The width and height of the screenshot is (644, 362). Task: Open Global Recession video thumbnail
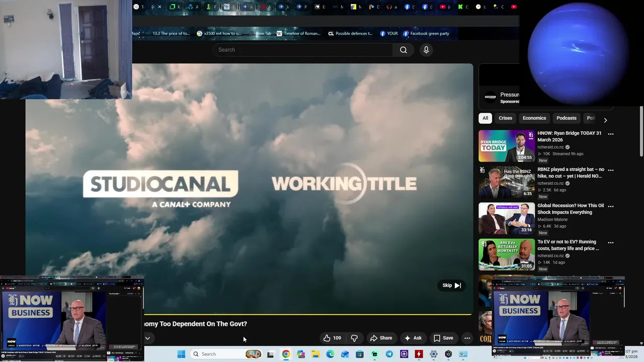click(507, 219)
